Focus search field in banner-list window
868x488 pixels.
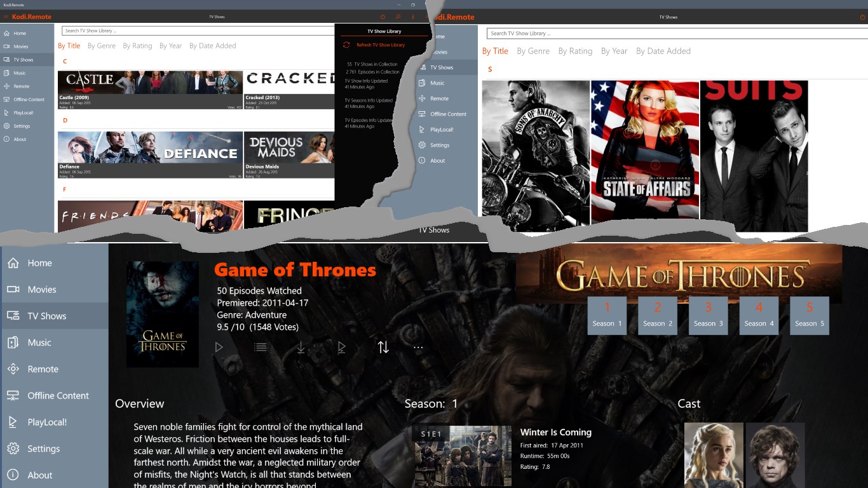(x=198, y=30)
